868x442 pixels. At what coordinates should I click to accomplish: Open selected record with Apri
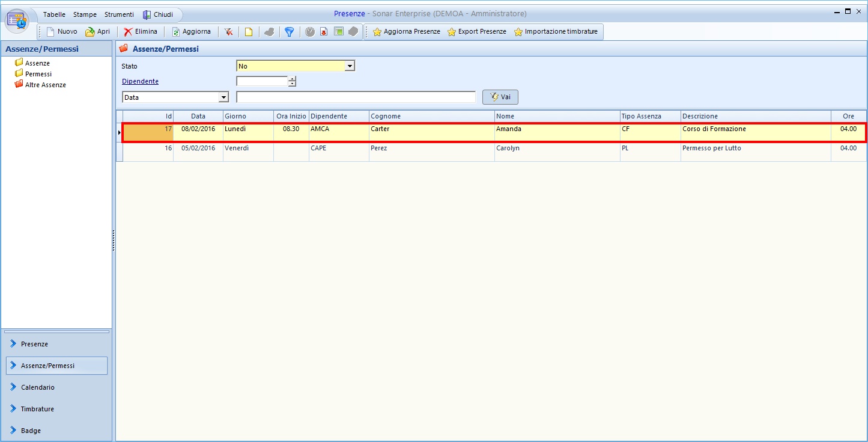coord(98,32)
